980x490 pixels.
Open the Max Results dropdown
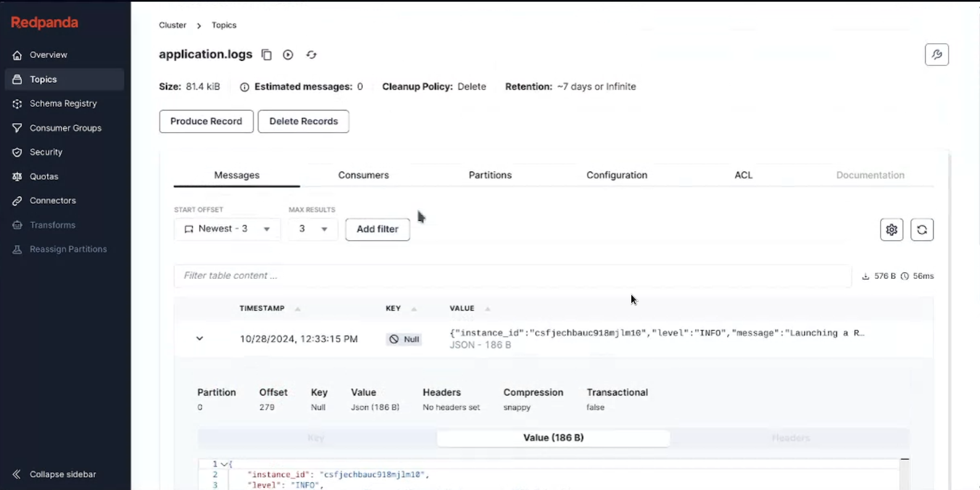[x=313, y=229]
